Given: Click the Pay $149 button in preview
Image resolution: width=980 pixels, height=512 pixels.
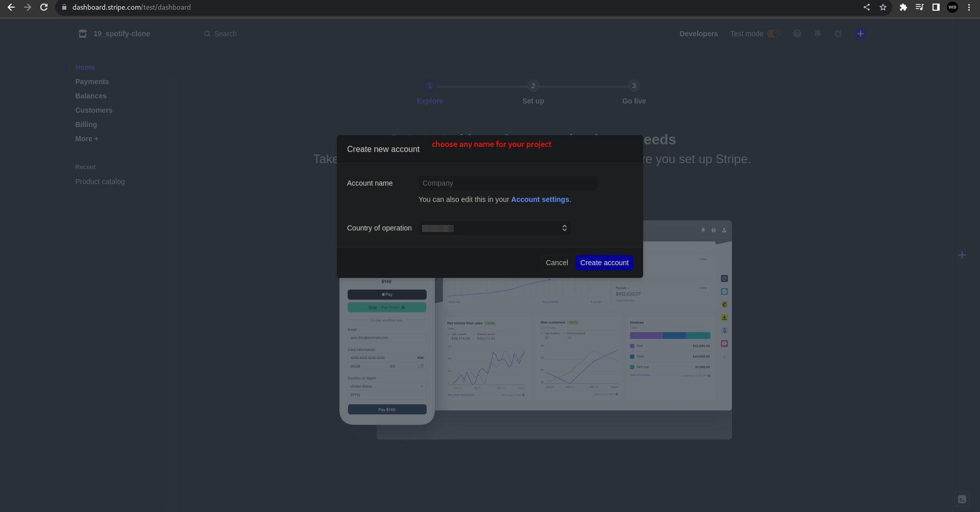Looking at the screenshot, I should pyautogui.click(x=387, y=409).
